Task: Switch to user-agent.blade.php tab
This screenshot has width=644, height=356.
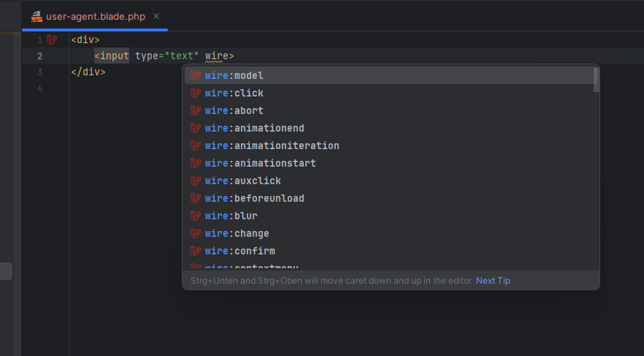Action: click(95, 16)
